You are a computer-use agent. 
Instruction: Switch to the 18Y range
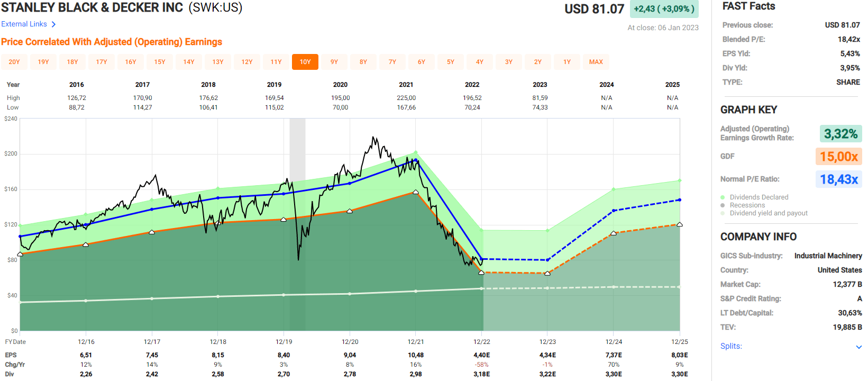[x=72, y=62]
